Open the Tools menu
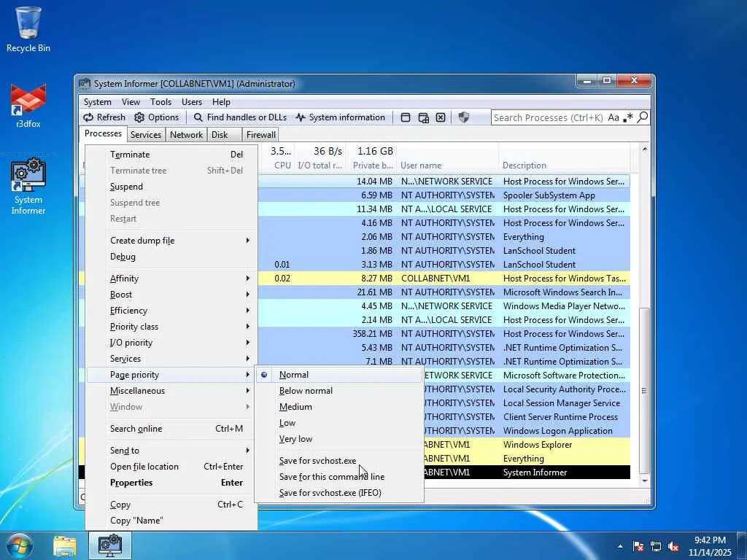 tap(160, 102)
